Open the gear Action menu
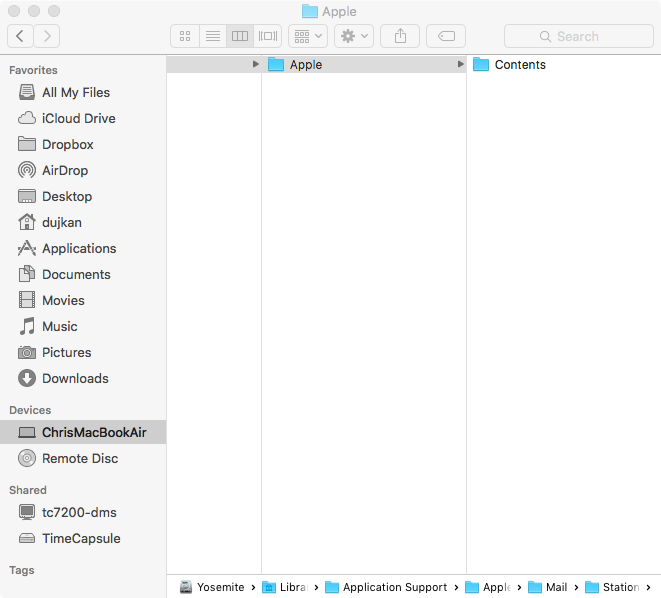Screen dimensions: 661x598 tap(354, 36)
